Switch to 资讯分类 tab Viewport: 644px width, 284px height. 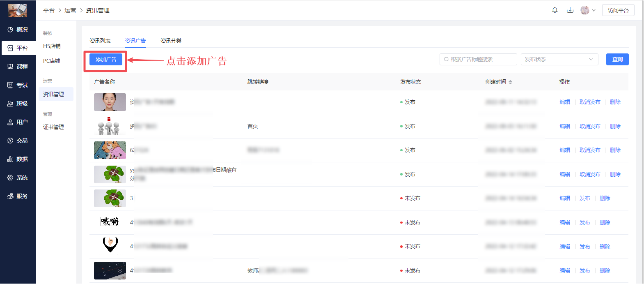[171, 41]
